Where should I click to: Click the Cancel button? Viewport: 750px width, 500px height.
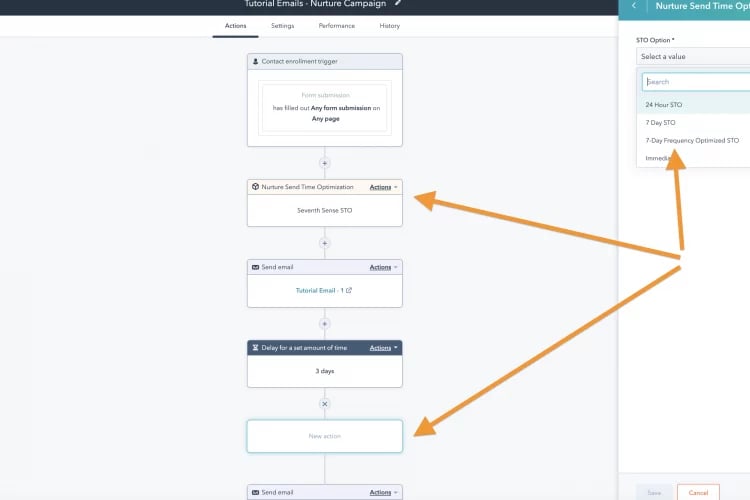(698, 492)
